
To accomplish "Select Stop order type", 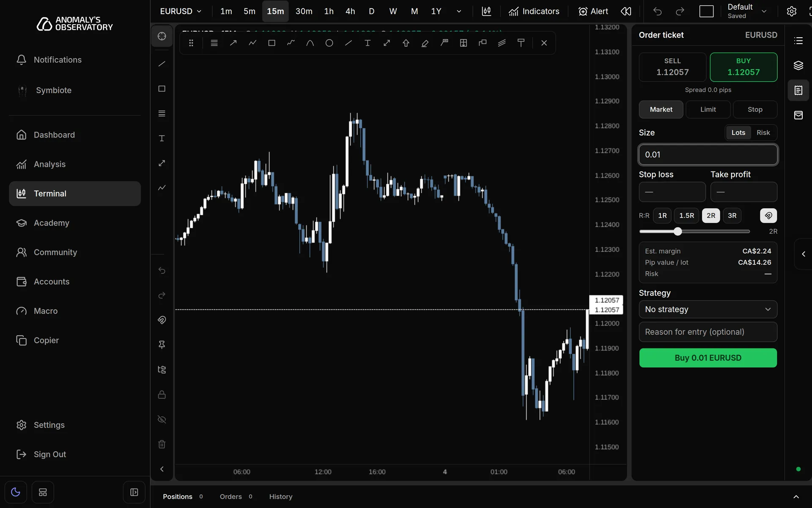I will [755, 110].
